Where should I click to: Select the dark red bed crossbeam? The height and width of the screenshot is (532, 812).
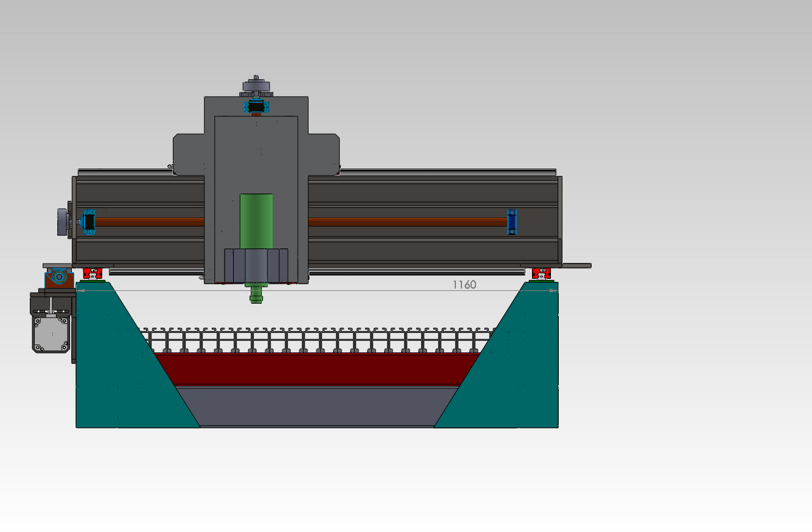[317, 368]
